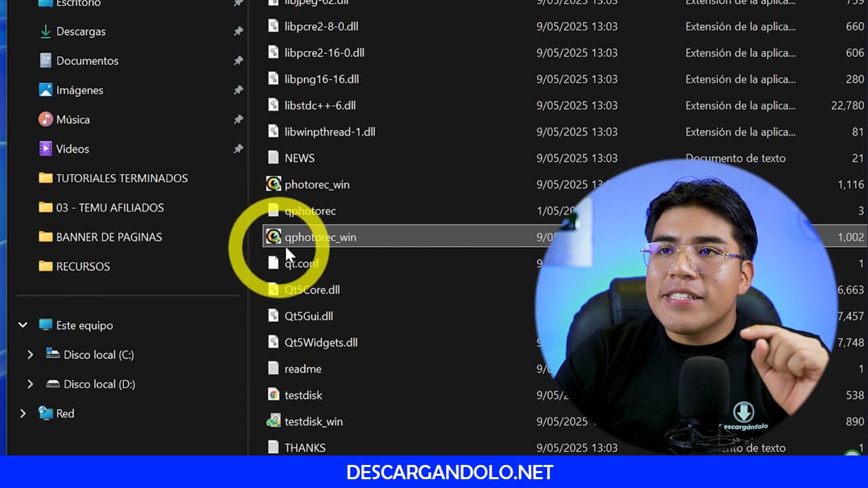Select the Qt5Gui.dll file icon

pyautogui.click(x=273, y=316)
